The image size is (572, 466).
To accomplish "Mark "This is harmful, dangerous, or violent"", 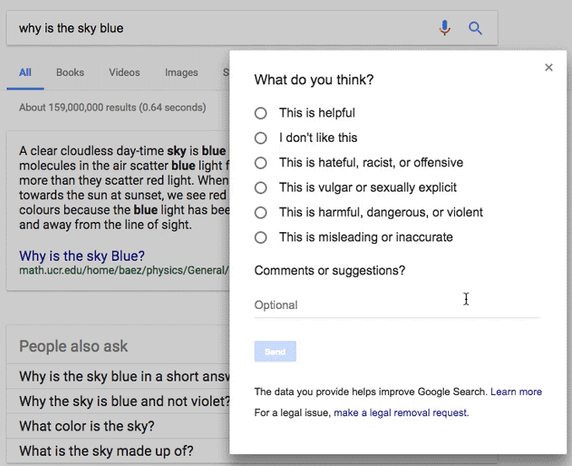I will (260, 212).
